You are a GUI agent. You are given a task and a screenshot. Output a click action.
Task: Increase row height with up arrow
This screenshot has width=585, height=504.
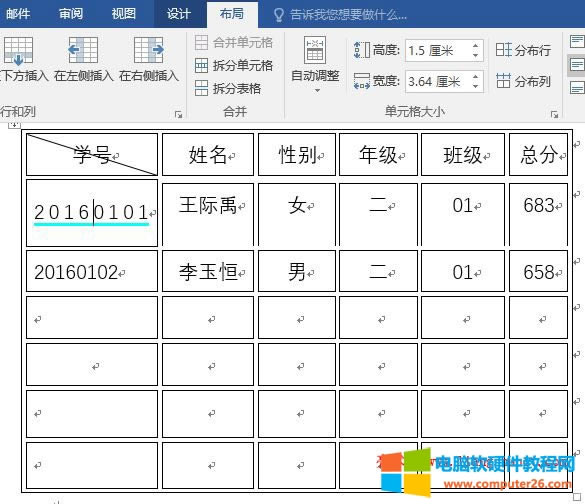point(475,46)
